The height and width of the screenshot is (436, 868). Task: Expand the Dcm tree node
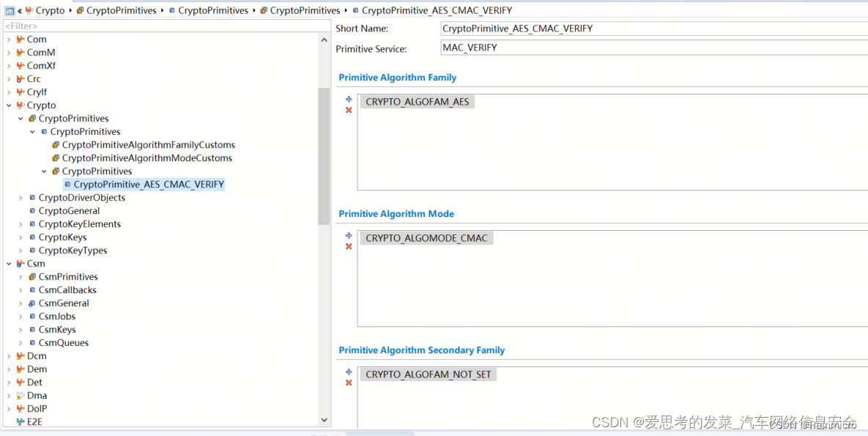(10, 355)
